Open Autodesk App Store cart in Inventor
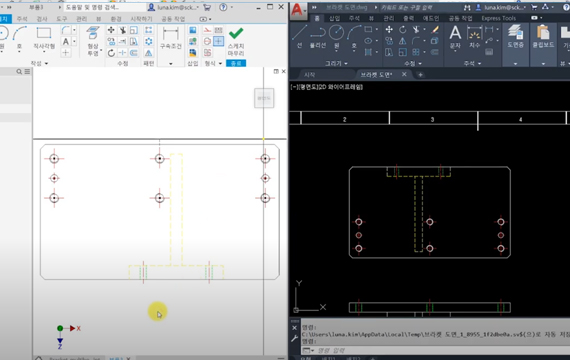The height and width of the screenshot is (360, 570). [x=207, y=7]
